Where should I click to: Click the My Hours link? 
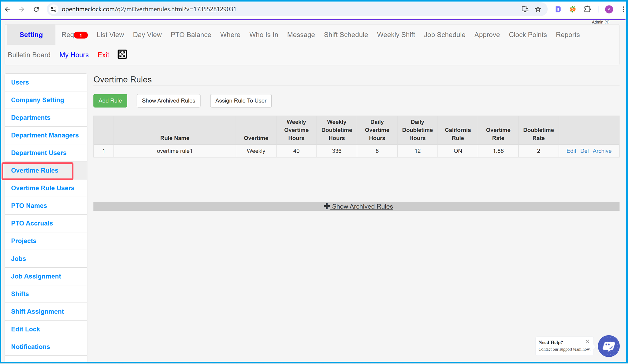click(x=74, y=55)
